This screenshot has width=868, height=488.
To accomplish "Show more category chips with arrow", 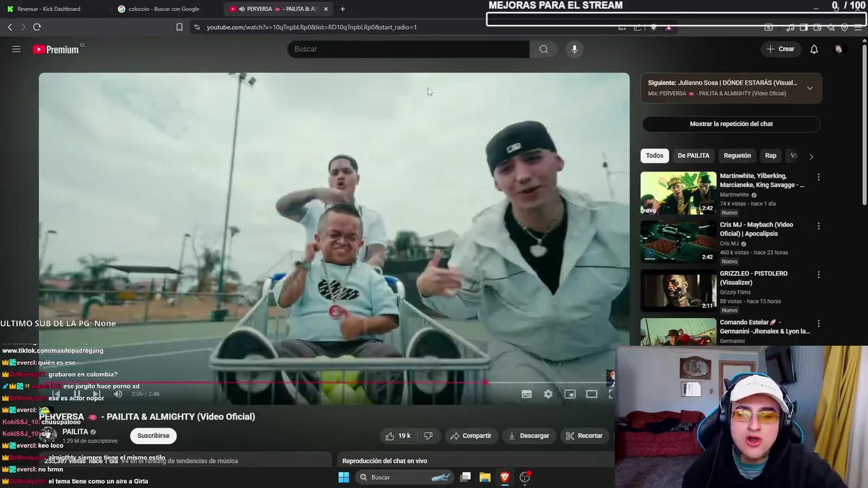I will click(x=811, y=157).
